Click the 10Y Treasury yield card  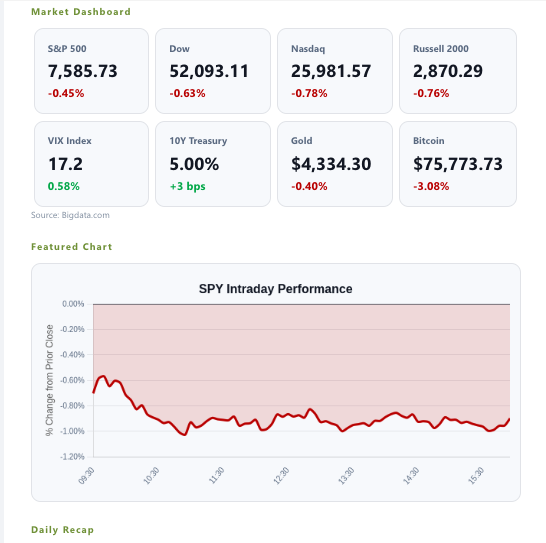213,164
